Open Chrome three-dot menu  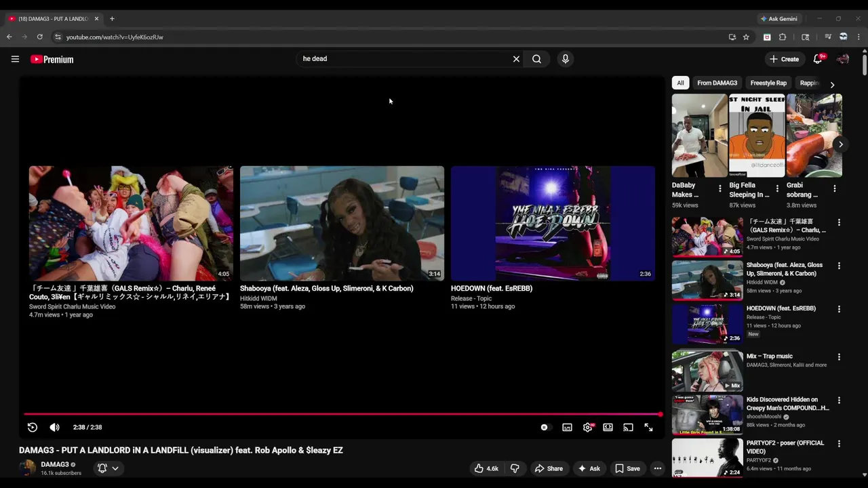(859, 37)
